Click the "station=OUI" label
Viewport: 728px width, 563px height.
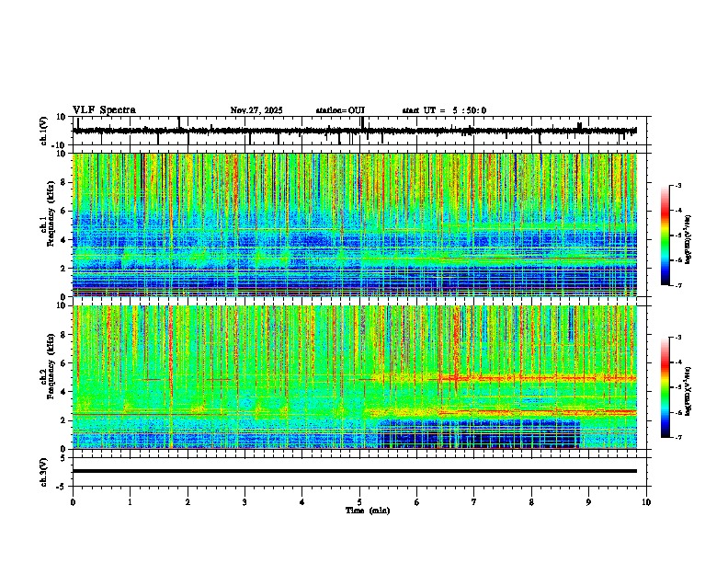[x=340, y=110]
